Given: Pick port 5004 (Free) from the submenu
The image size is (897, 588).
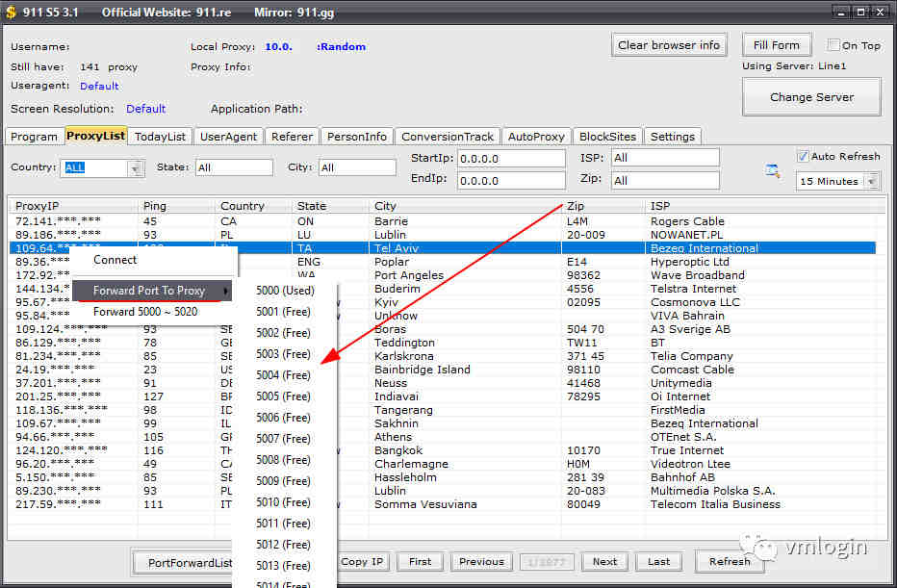Looking at the screenshot, I should pos(283,375).
